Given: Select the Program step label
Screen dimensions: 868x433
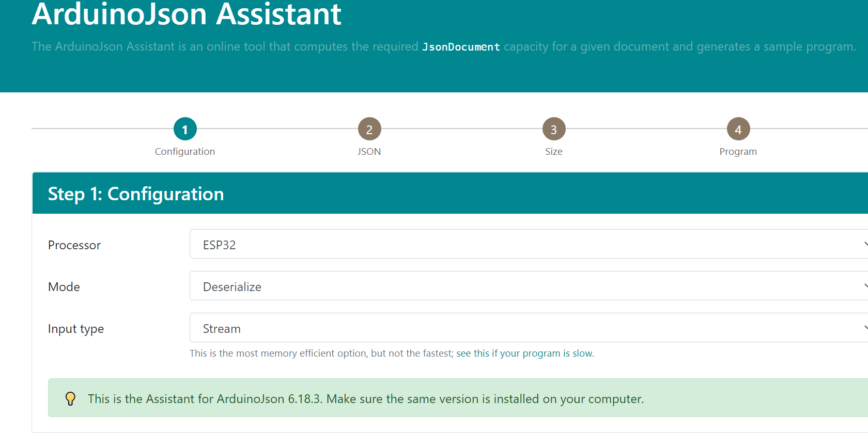Looking at the screenshot, I should [738, 151].
